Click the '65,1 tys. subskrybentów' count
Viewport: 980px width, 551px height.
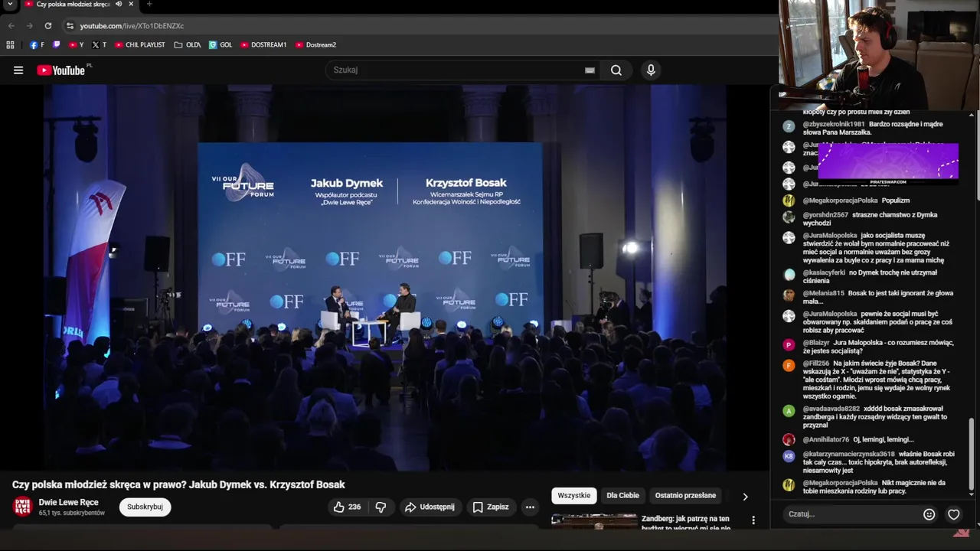(72, 513)
